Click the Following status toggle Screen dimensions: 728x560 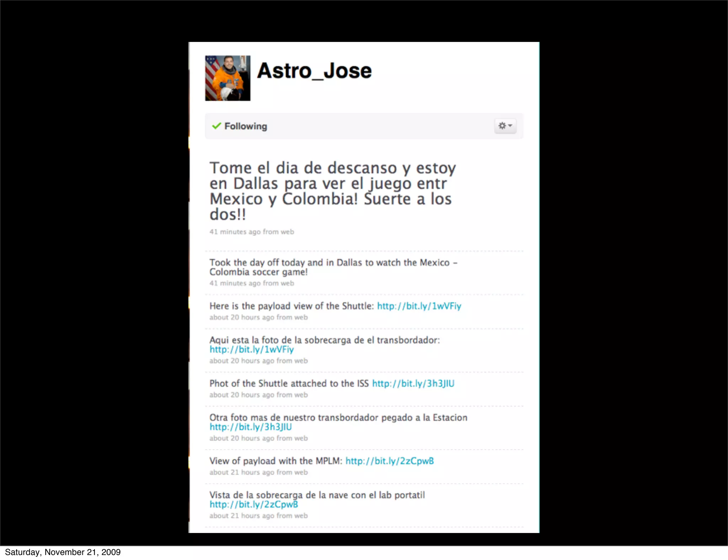click(245, 126)
